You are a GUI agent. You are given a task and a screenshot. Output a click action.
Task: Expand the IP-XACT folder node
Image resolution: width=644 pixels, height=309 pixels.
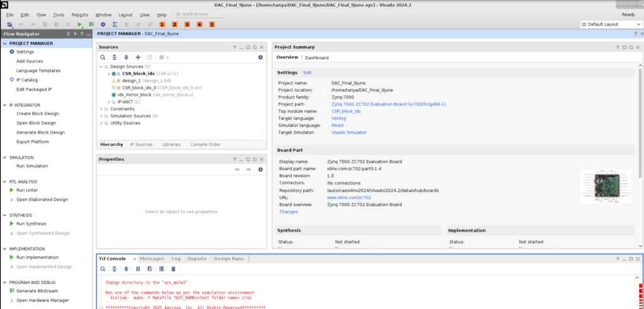click(109, 102)
